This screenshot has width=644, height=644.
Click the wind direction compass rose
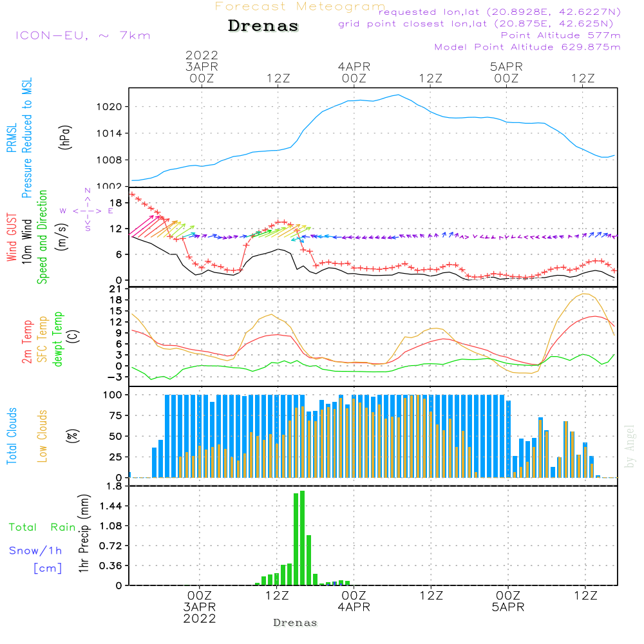coord(87,211)
